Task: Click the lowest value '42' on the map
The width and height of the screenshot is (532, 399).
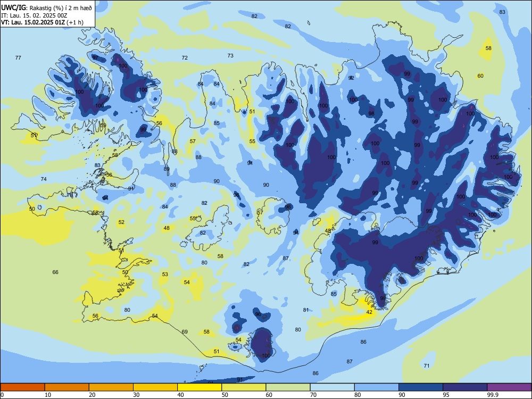Action: [x=370, y=312]
